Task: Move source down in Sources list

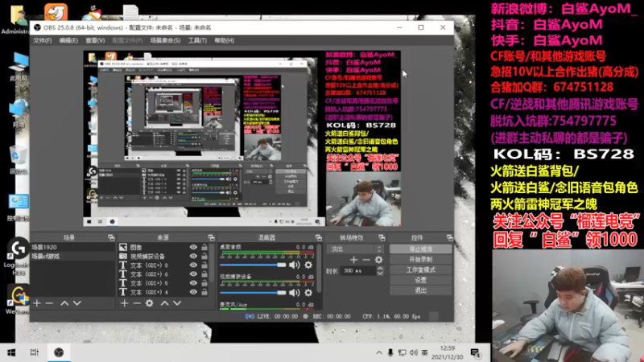Action: pos(177,303)
